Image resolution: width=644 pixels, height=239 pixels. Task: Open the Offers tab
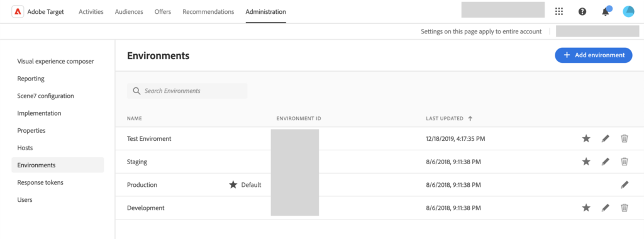coord(163,12)
